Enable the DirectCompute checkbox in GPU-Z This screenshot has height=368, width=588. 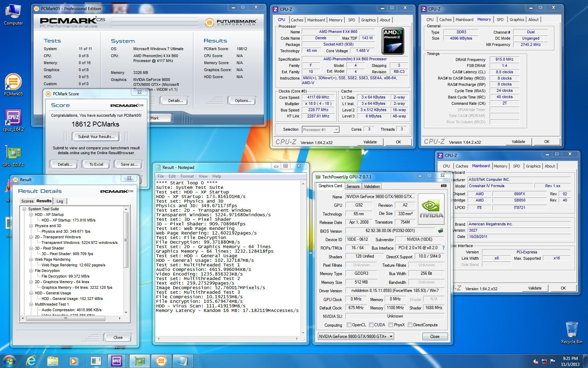pos(410,325)
